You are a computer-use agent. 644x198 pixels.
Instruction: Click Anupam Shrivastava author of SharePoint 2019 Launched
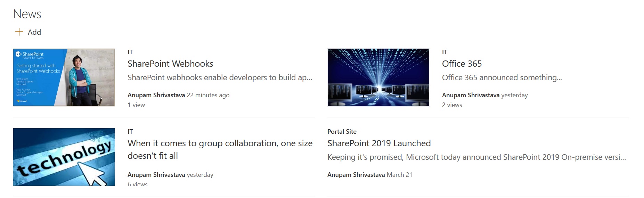tap(356, 174)
